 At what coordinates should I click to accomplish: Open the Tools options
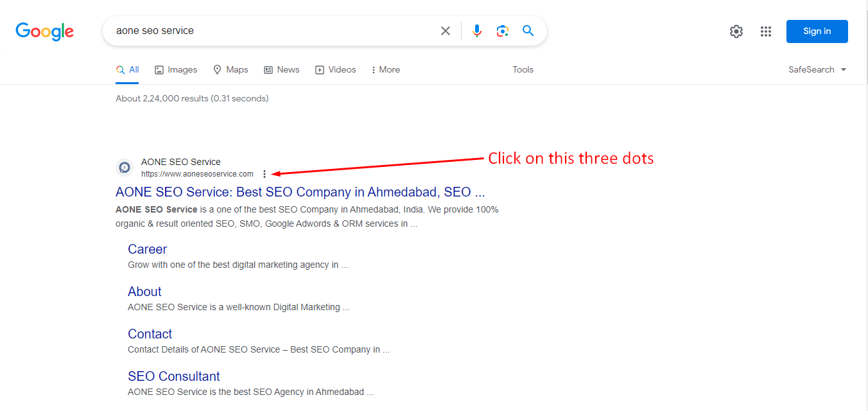523,69
